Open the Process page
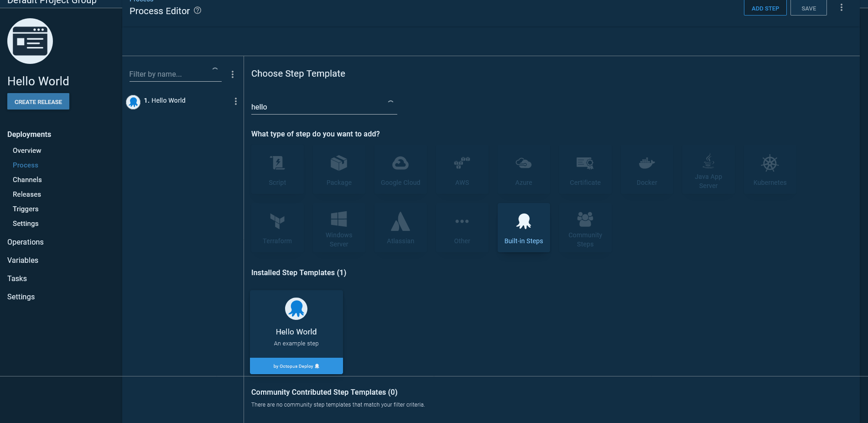868x423 pixels. tap(26, 165)
